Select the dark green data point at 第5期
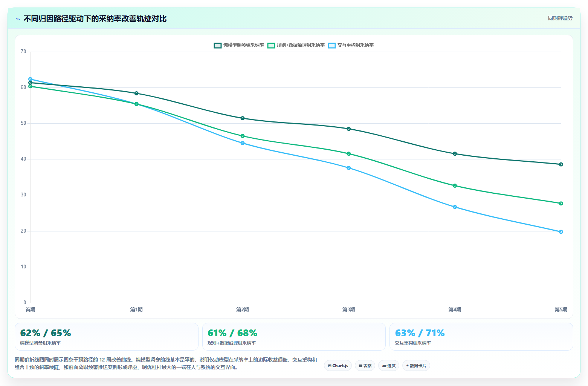 click(x=561, y=164)
